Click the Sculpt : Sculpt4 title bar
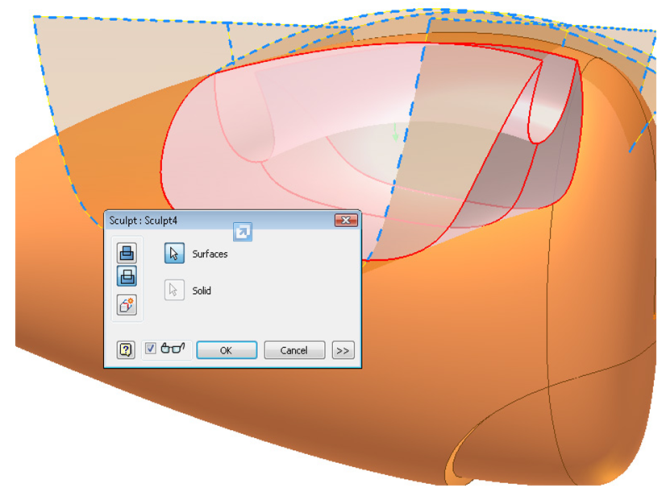 click(232, 220)
